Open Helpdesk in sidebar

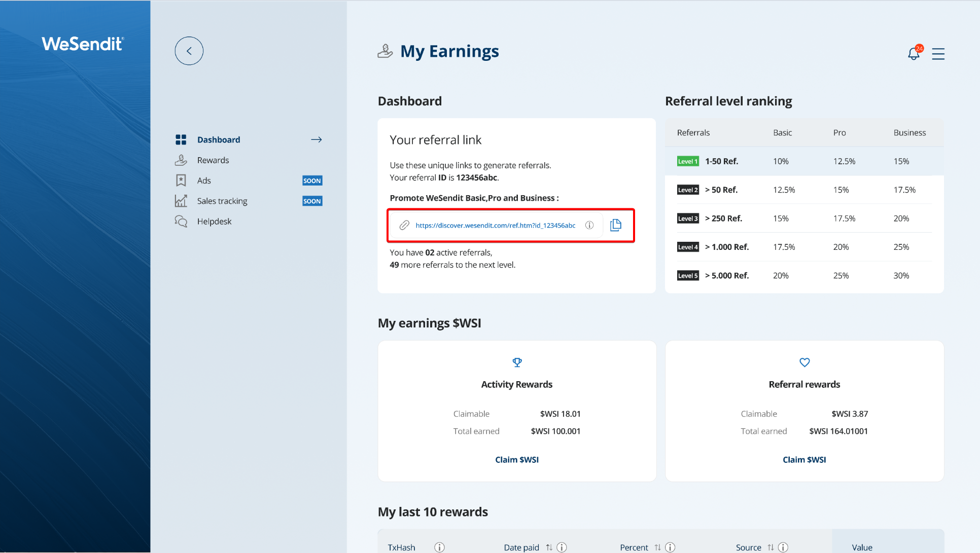pos(214,222)
